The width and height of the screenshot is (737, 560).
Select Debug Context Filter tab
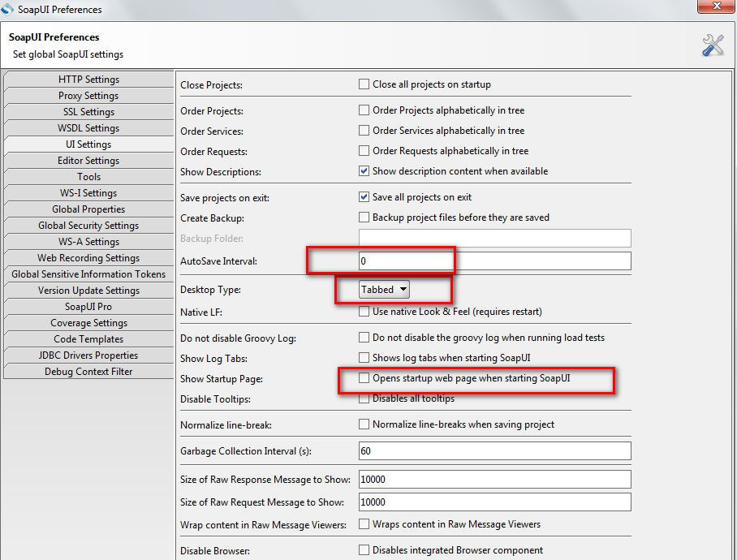click(x=88, y=371)
